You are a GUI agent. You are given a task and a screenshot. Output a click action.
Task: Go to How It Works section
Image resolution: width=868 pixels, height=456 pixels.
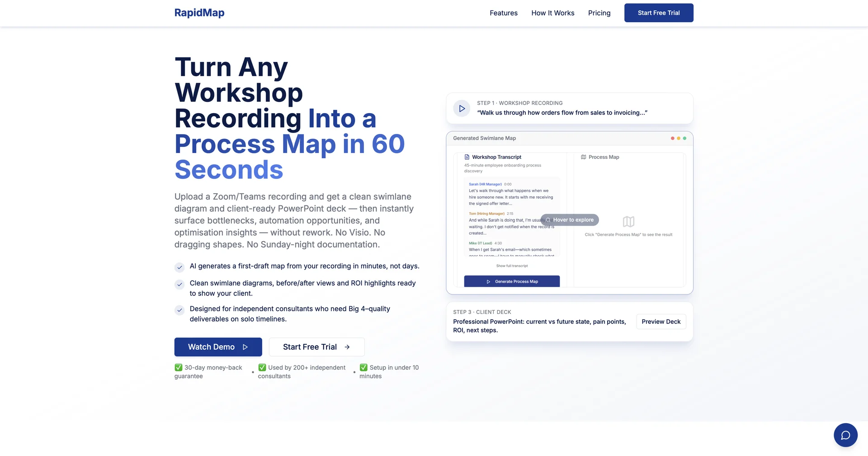(x=552, y=13)
